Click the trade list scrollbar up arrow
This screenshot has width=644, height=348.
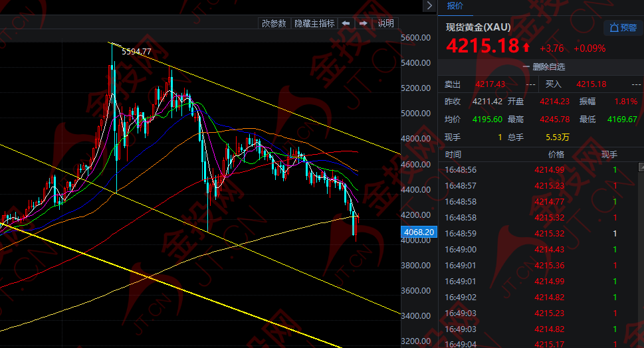pyautogui.click(x=641, y=167)
